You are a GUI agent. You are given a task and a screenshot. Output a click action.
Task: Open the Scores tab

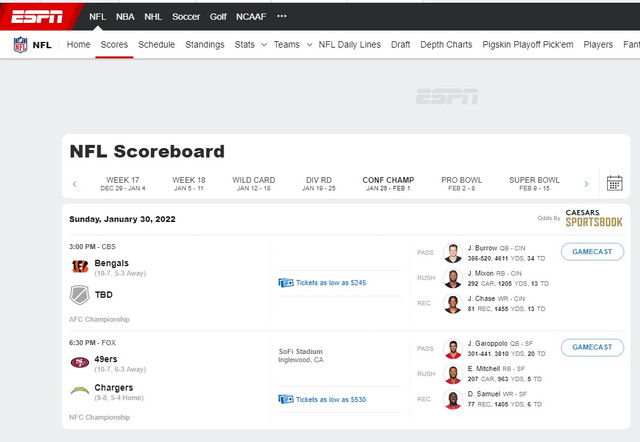(114, 44)
